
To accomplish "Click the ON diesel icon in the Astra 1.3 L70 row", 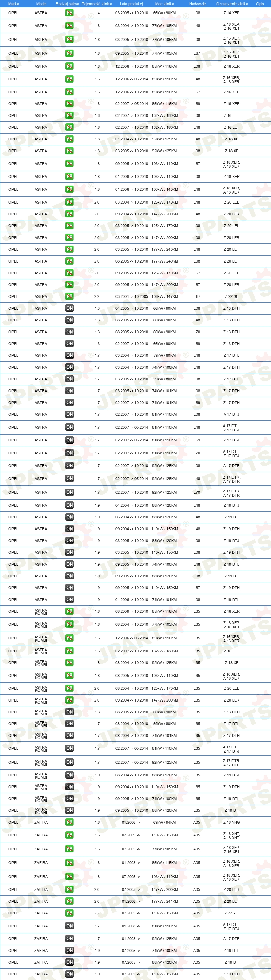I will 70,332.
